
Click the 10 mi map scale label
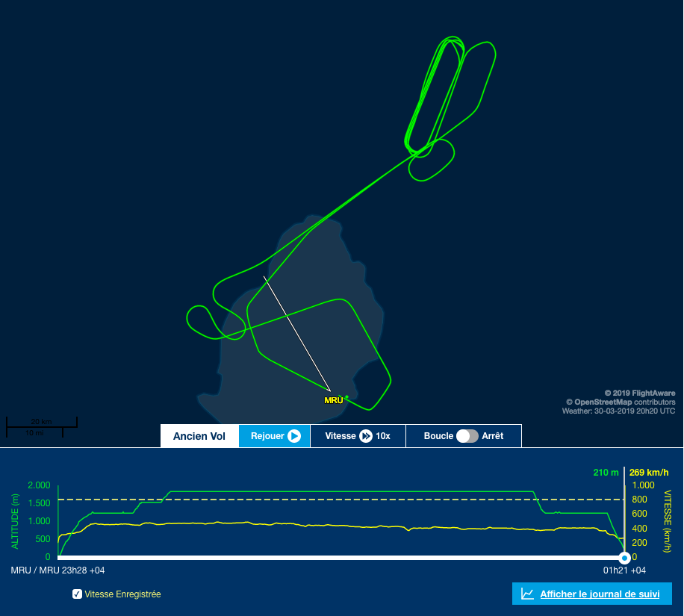coord(34,433)
